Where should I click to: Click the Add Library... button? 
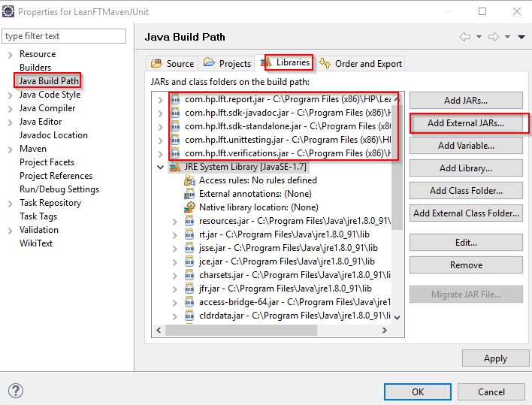click(466, 168)
